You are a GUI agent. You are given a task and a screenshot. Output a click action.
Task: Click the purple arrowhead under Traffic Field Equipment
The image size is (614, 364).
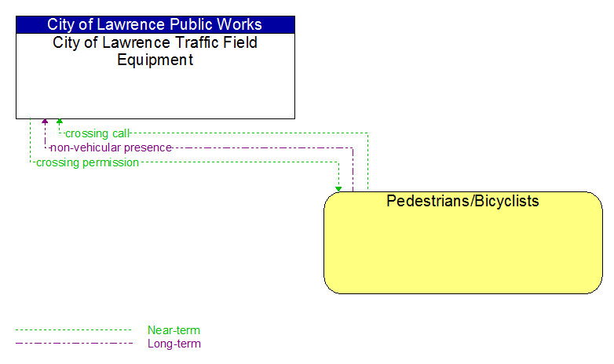45,122
